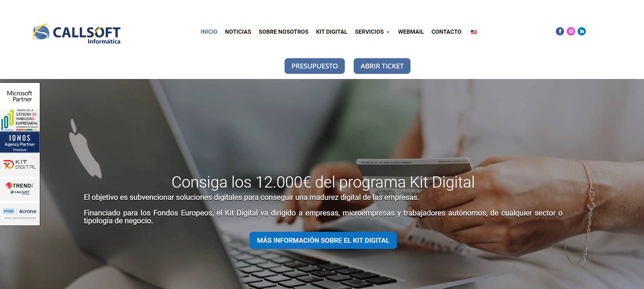This screenshot has height=289, width=644.
Task: Click the Abrir Ticket button
Action: [x=382, y=66]
